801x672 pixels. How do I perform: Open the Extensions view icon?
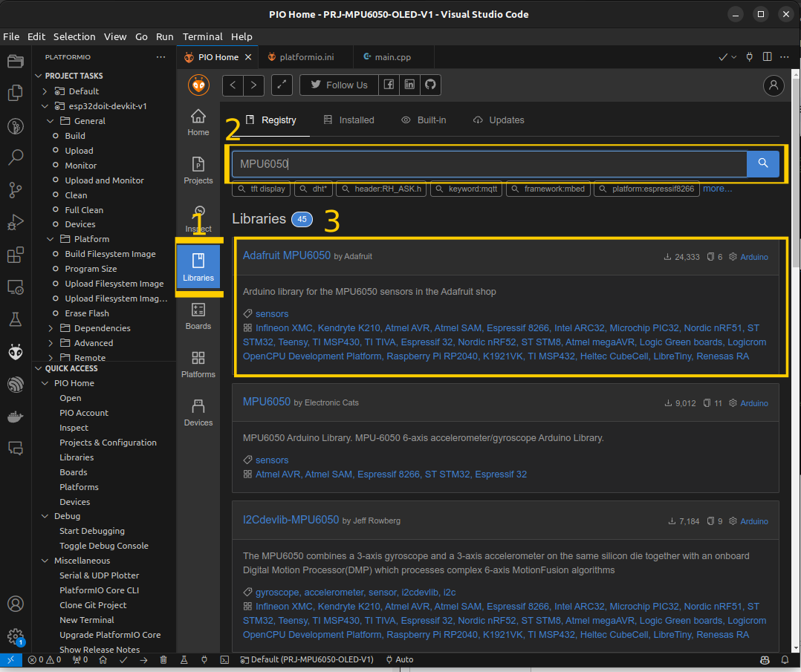tap(16, 254)
